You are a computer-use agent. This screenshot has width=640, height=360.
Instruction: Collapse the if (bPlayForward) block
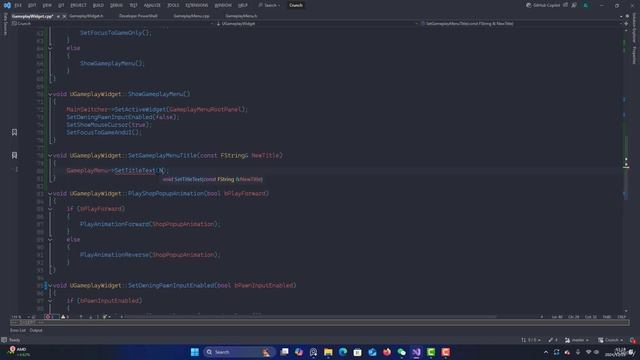50,209
